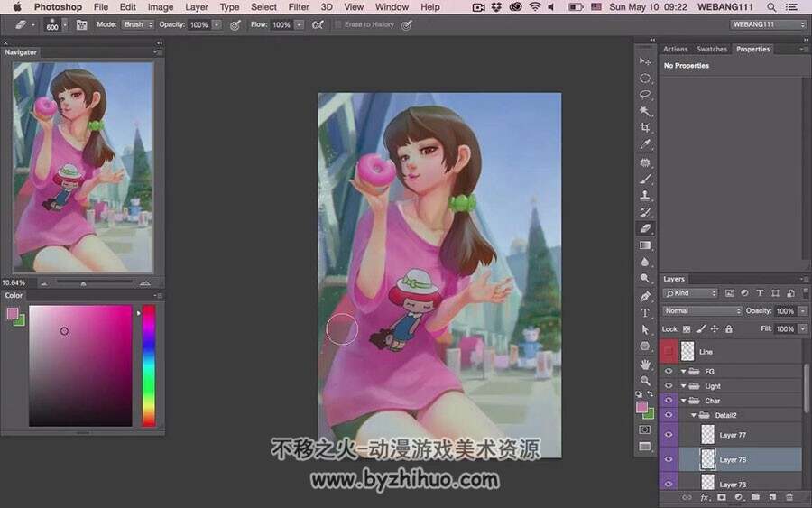Click the Navigator preview thumbnail

(83, 167)
